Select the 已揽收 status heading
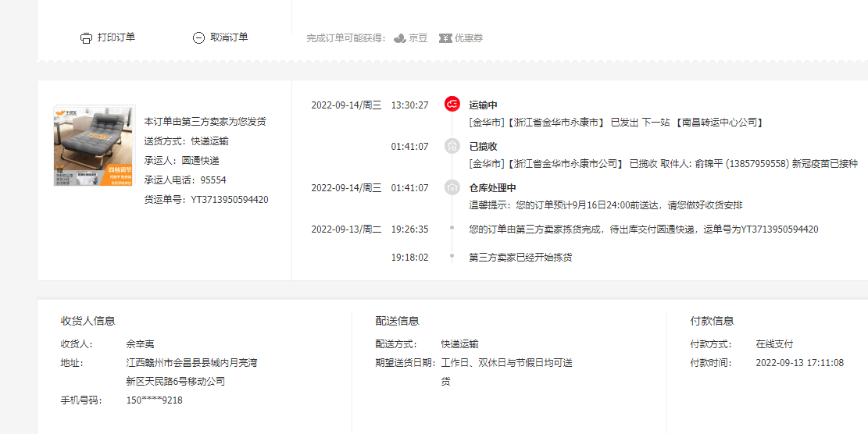This screenshot has height=434, width=868. pos(484,147)
